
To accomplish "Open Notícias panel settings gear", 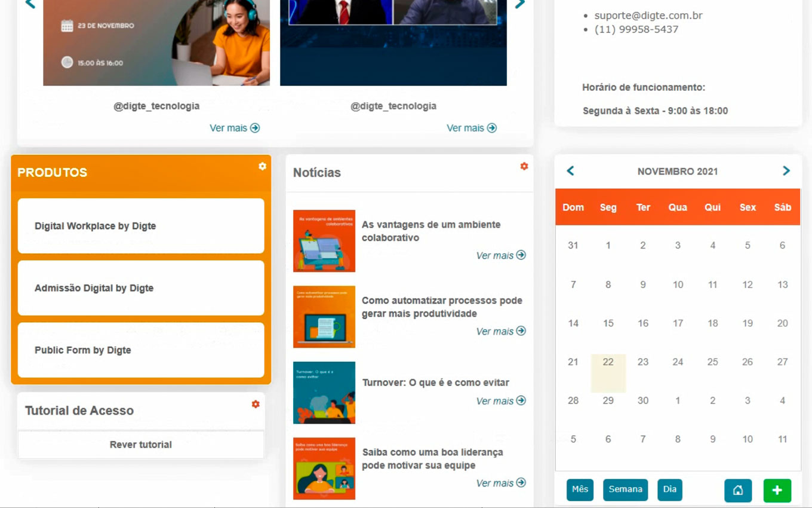I will point(524,166).
